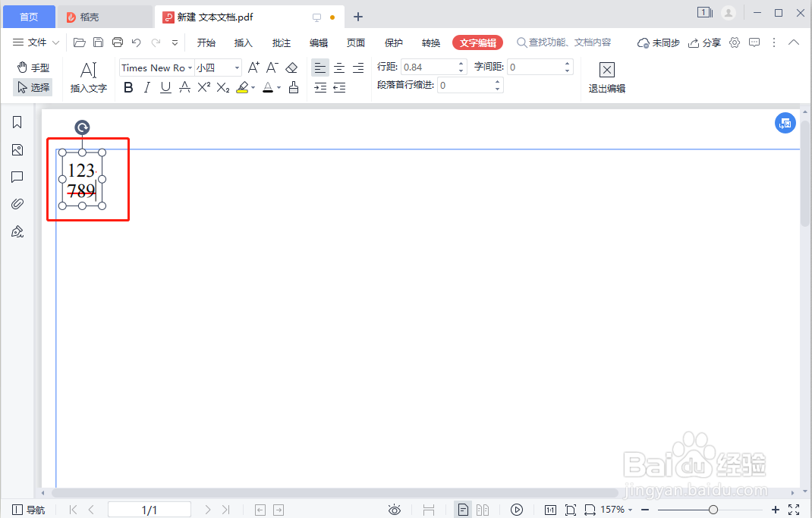Image resolution: width=812 pixels, height=518 pixels.
Task: Apply superscript formatting
Action: [203, 86]
